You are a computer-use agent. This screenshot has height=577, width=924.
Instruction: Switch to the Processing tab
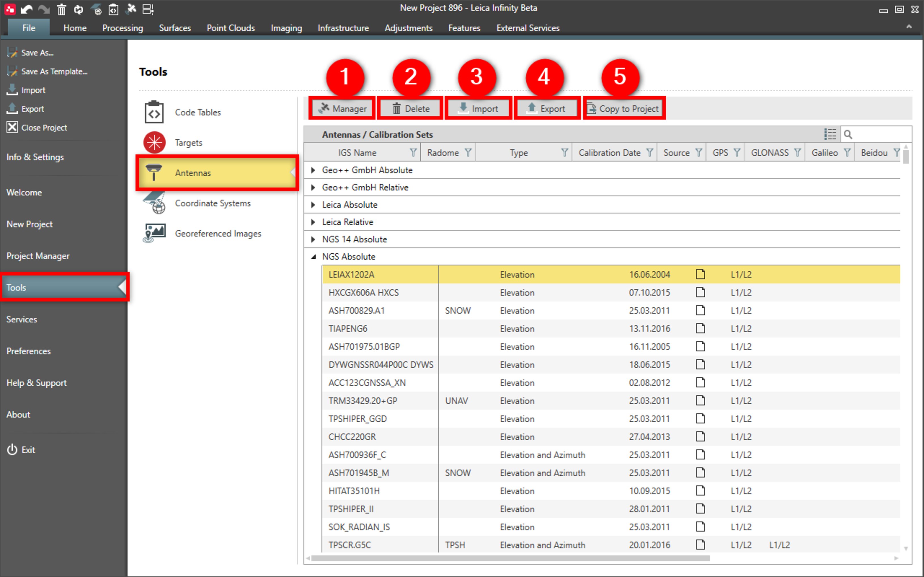[123, 28]
